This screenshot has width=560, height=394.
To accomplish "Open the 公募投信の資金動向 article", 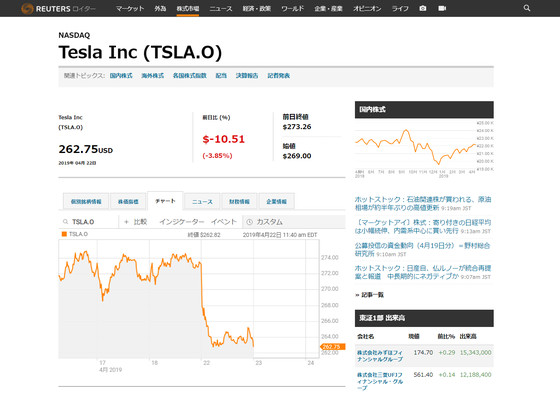I will click(422, 249).
